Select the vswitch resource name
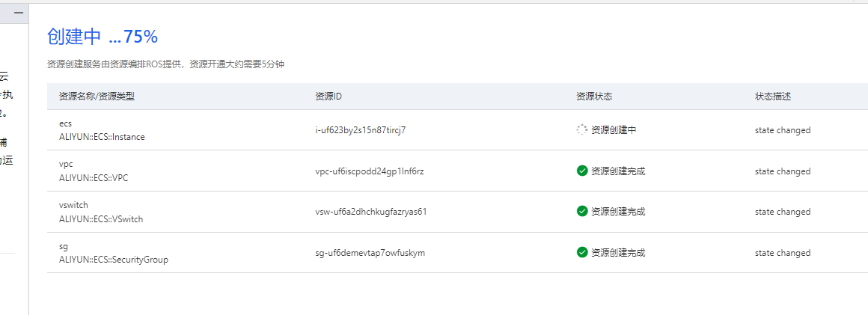 pos(73,205)
